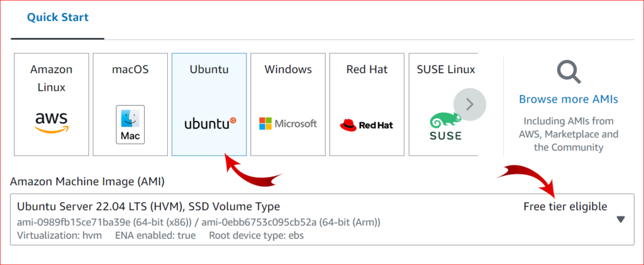Pick the Red Hat AMI card
The height and width of the screenshot is (265, 644).
coord(367,104)
